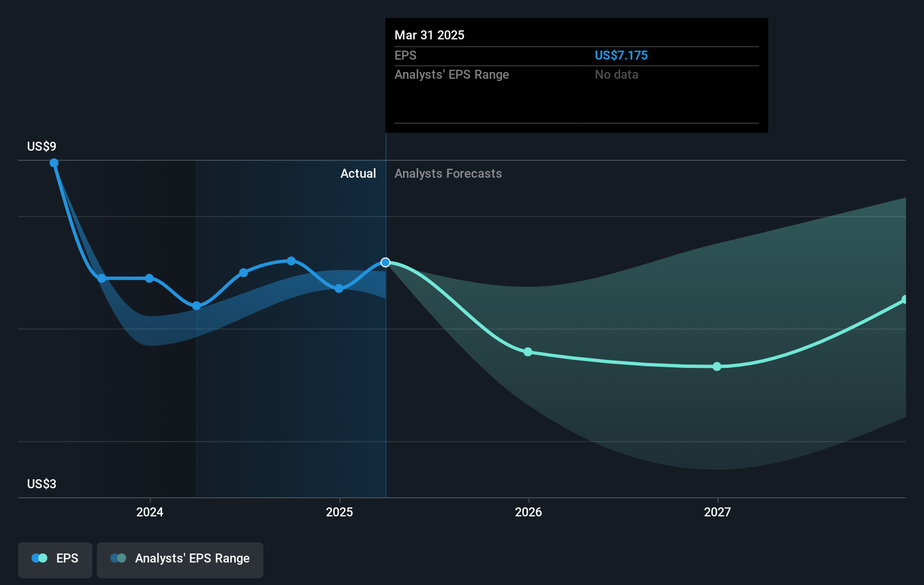Click the 'Mar 31 2025' tooltip date
Image resolution: width=924 pixels, height=585 pixels.
coord(429,35)
